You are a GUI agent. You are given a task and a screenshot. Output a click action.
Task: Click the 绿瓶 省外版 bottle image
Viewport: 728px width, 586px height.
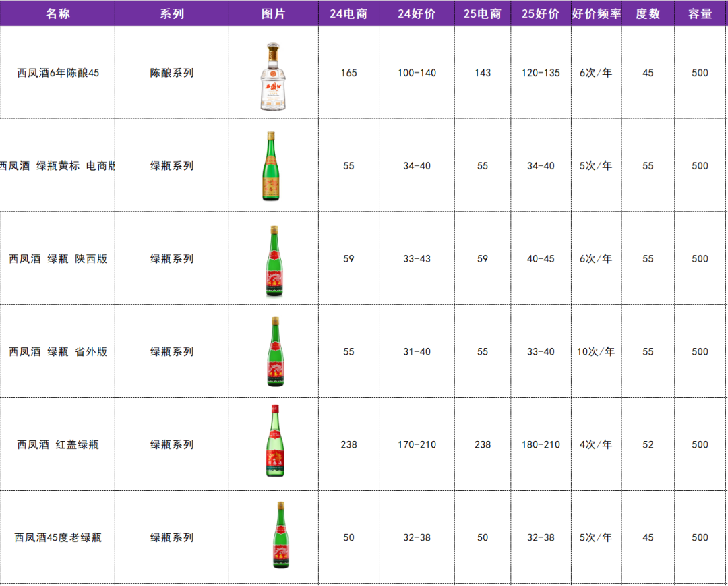(275, 351)
